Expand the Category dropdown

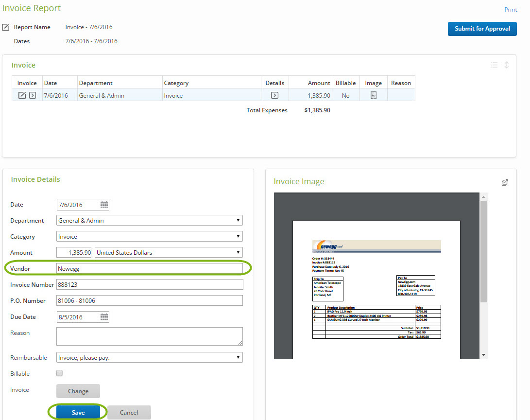point(150,236)
